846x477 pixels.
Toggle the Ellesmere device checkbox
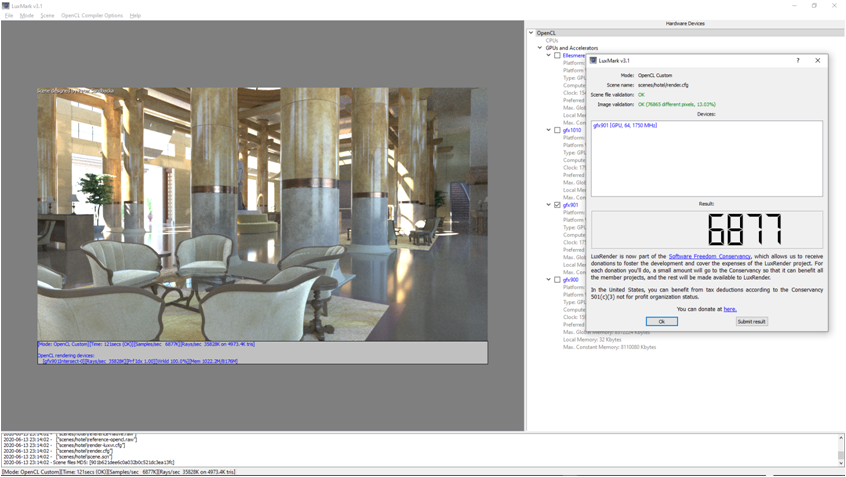pyautogui.click(x=557, y=56)
